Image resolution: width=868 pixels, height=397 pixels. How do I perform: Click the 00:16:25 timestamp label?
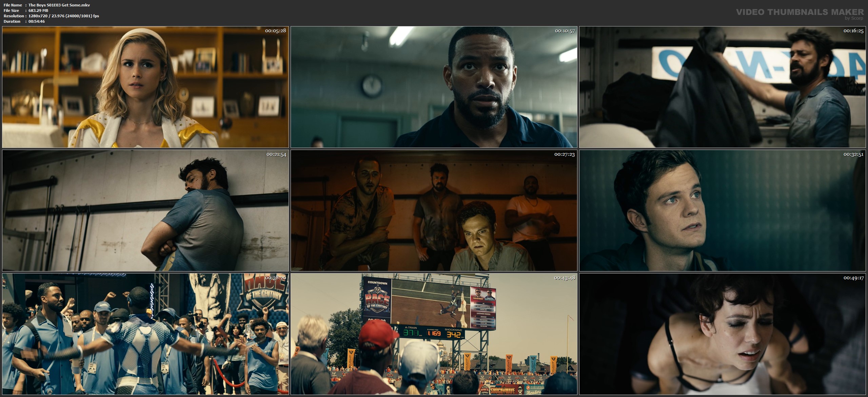tap(853, 31)
